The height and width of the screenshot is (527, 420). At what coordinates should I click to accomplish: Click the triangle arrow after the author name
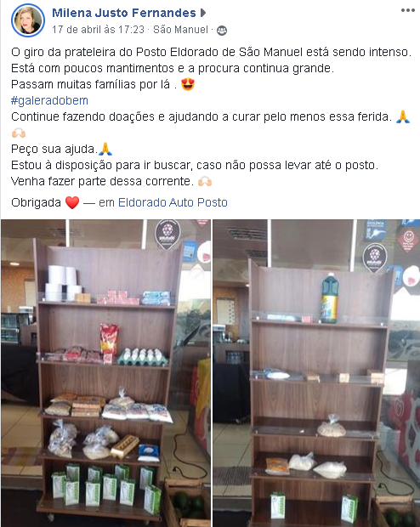pos(202,13)
